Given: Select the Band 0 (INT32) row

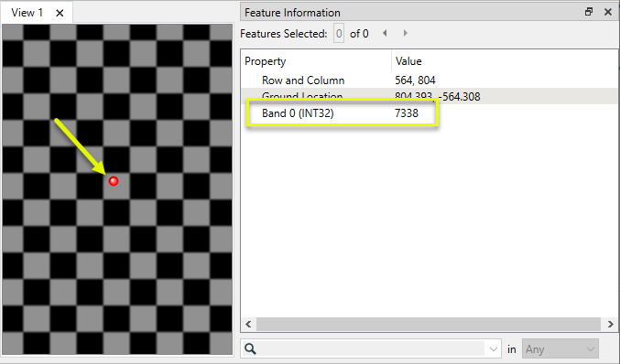Looking at the screenshot, I should 429,113.
